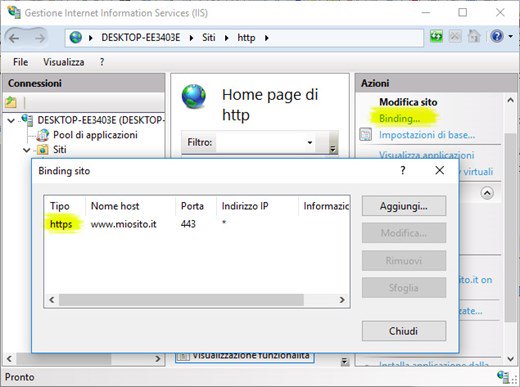Collapse the DESKTOP-EE3403E tree node
520x387 pixels.
11,120
